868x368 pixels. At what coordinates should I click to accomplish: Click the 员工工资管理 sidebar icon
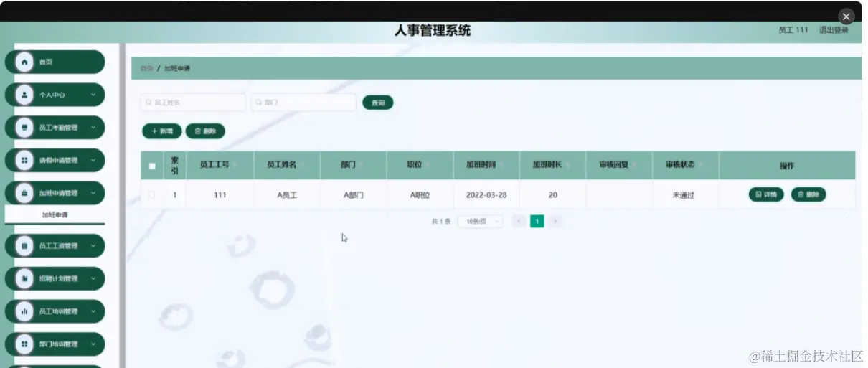point(24,246)
